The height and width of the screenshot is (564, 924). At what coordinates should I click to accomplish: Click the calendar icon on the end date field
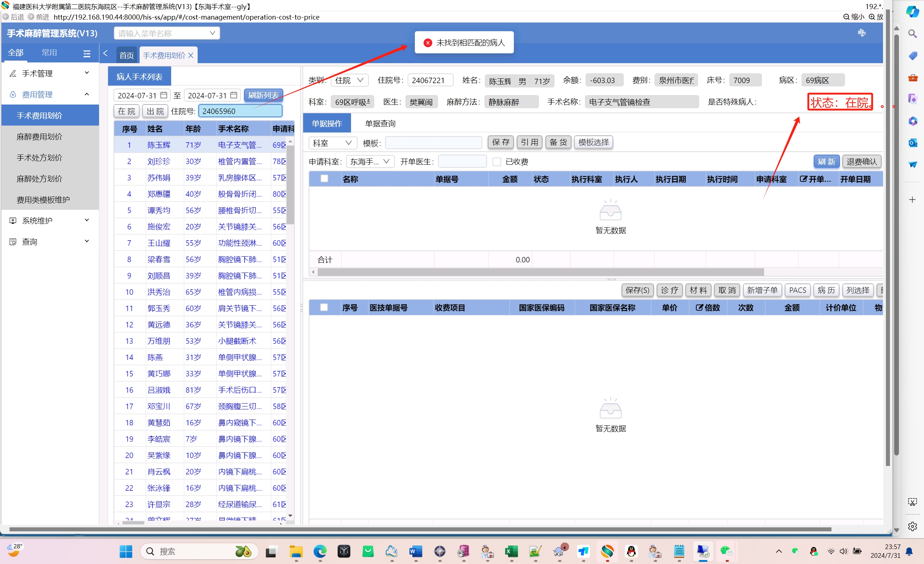click(234, 95)
